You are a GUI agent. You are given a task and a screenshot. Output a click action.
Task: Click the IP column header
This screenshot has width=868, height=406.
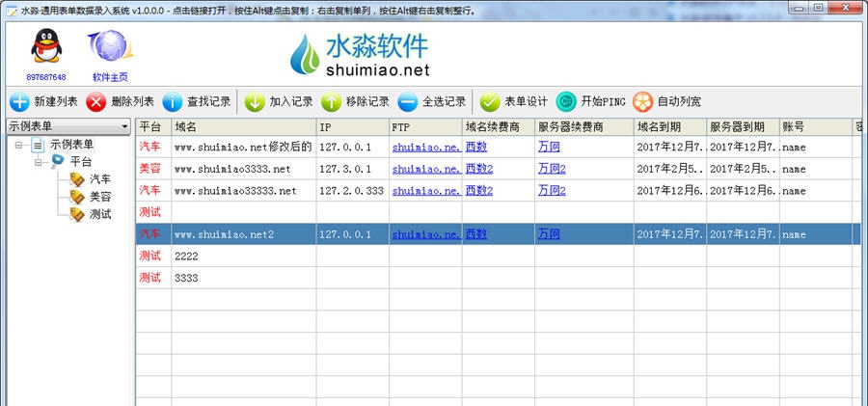click(x=352, y=127)
